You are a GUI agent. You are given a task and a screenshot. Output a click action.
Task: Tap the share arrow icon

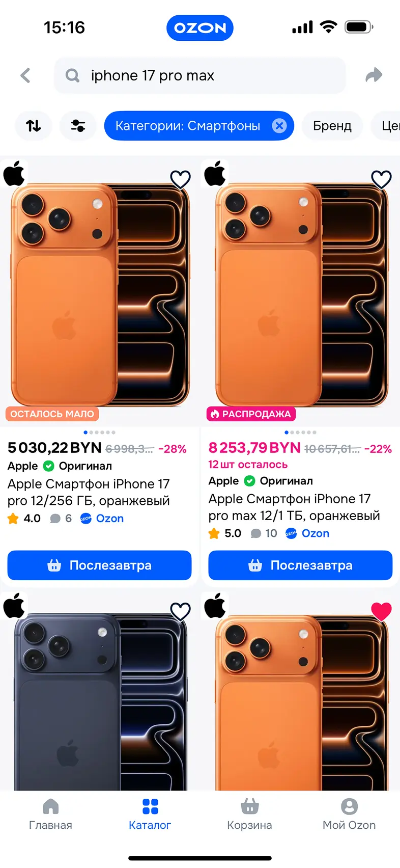click(374, 75)
